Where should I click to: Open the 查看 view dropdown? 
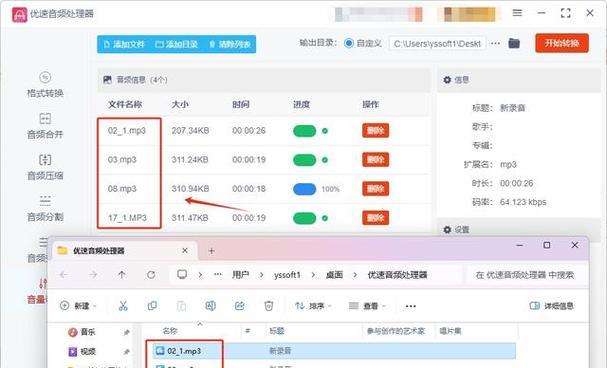[x=367, y=306]
